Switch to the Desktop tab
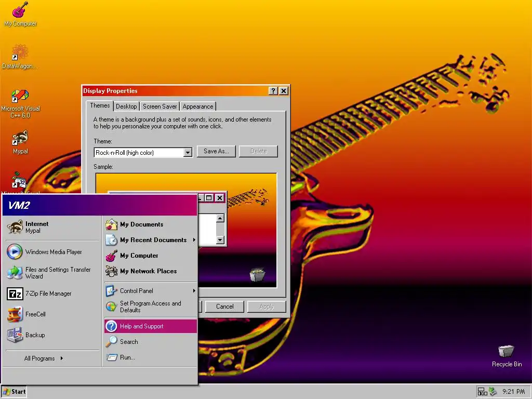 point(126,107)
